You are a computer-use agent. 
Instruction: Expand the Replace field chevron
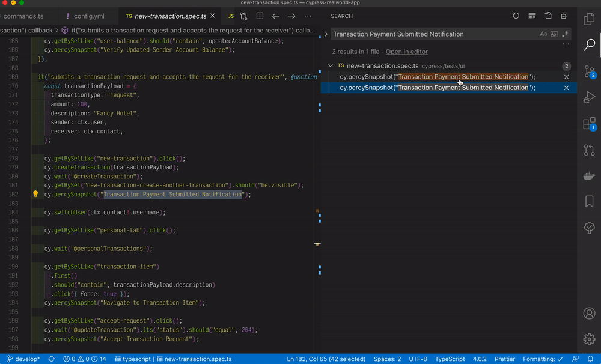pyautogui.click(x=326, y=34)
